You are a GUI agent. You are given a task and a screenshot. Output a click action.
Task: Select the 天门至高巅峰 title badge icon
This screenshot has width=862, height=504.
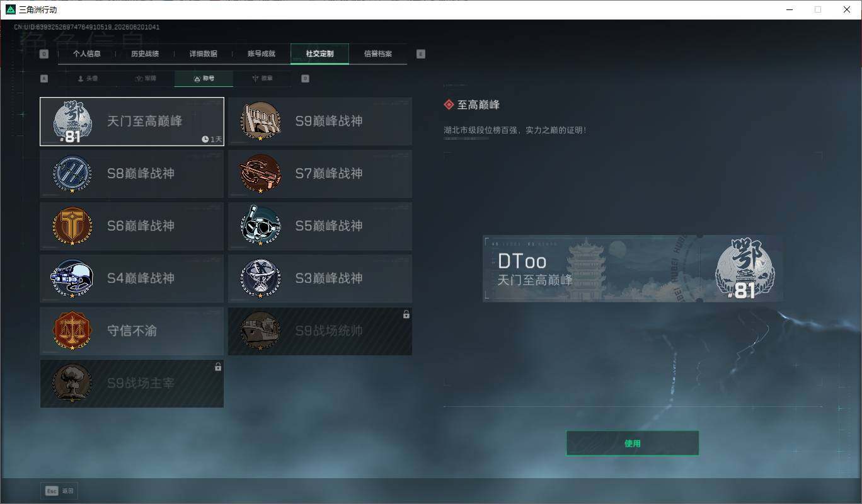[x=72, y=122]
